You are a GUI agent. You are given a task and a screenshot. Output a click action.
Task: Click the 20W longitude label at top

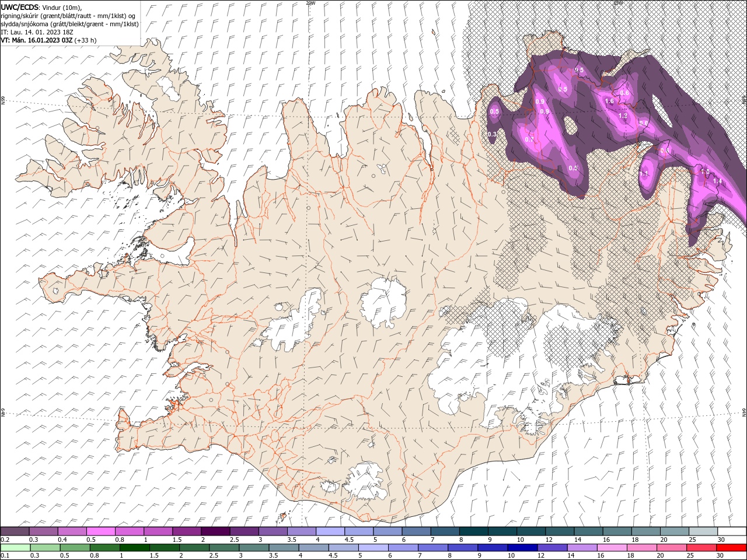[x=310, y=3]
